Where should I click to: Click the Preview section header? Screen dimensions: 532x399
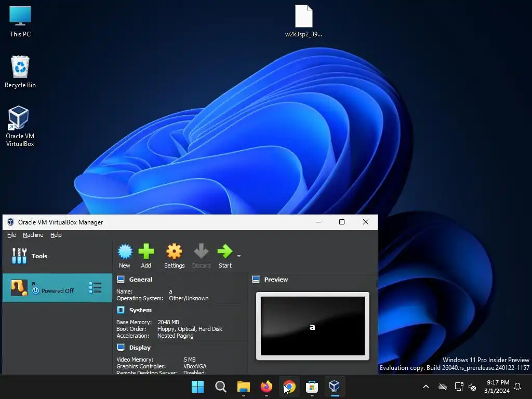276,280
